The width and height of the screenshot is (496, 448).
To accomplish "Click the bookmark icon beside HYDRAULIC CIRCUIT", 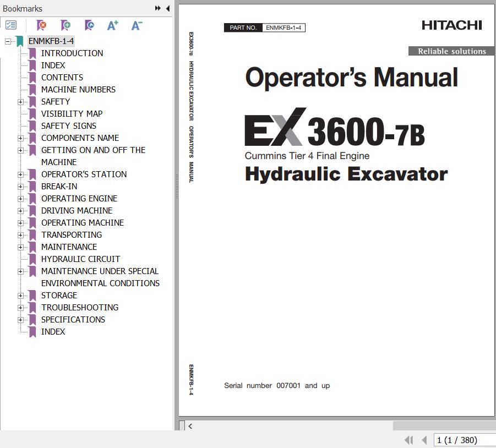I will click(x=32, y=259).
